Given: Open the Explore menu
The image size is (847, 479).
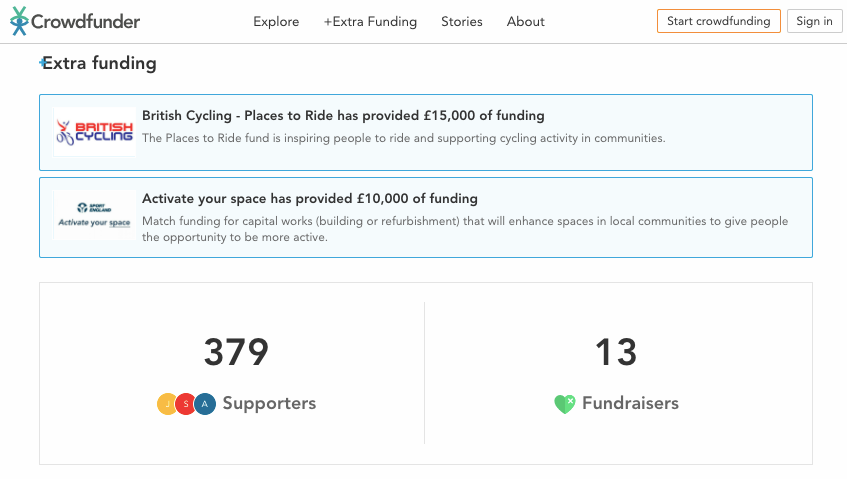Looking at the screenshot, I should click(276, 22).
